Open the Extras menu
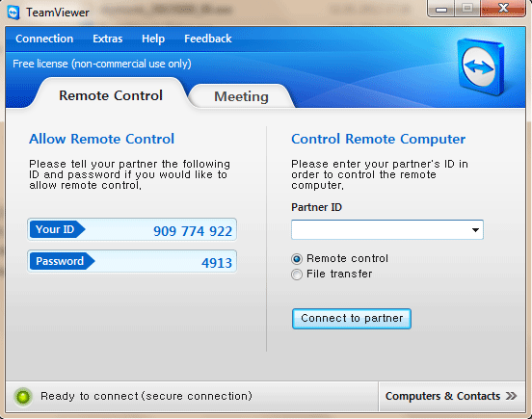 point(108,39)
